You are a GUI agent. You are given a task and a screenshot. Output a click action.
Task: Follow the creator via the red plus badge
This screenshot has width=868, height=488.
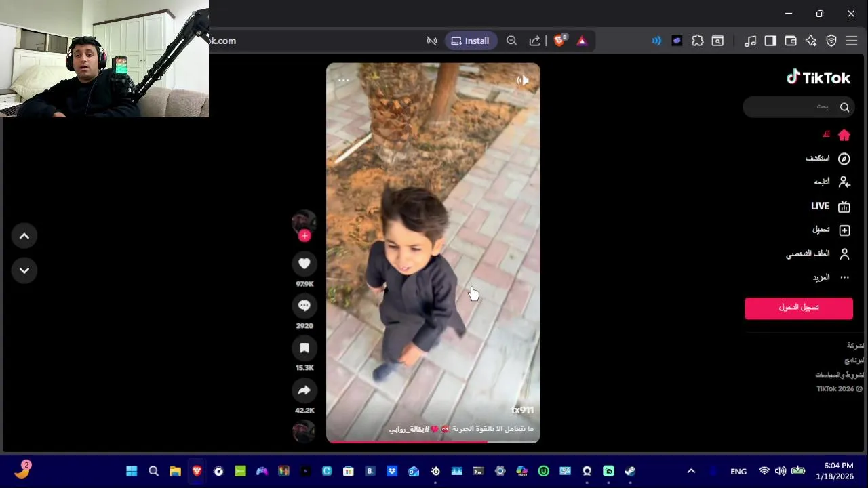(304, 236)
